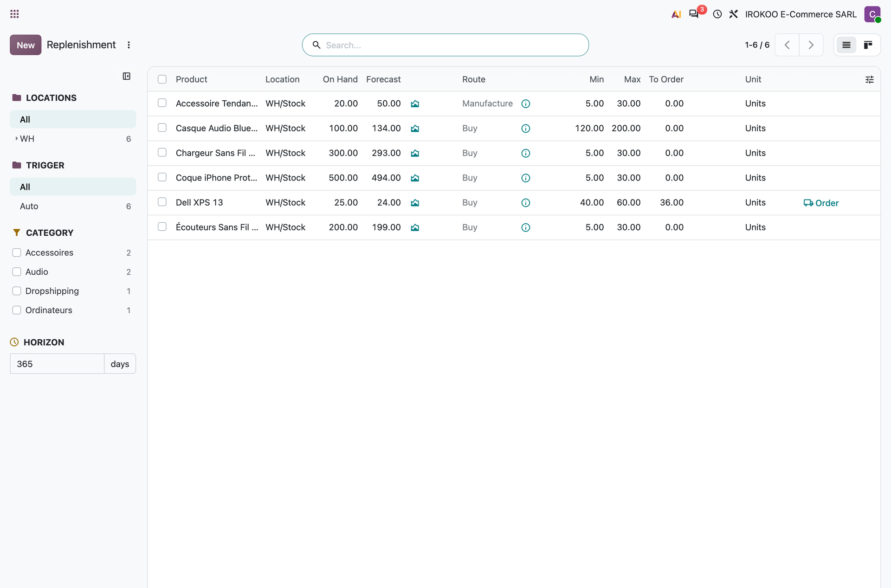
Task: Sort by the Location column
Action: (x=282, y=79)
